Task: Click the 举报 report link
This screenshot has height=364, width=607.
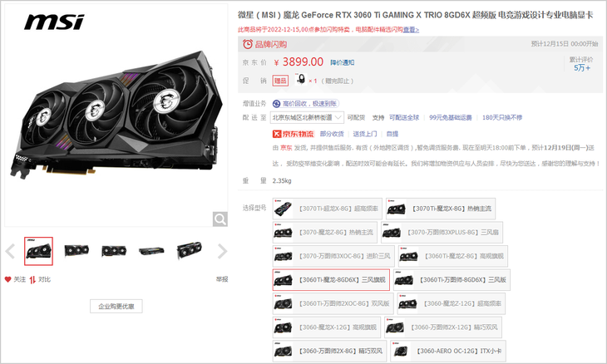Action: click(x=222, y=279)
